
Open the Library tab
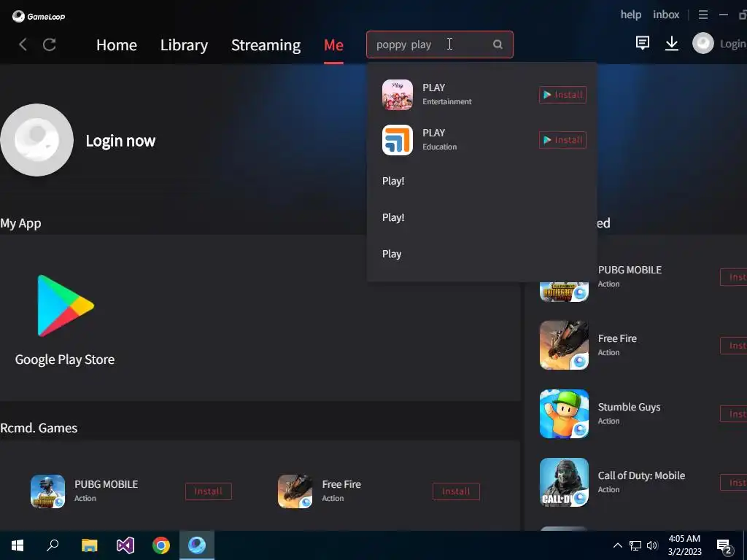coord(184,44)
